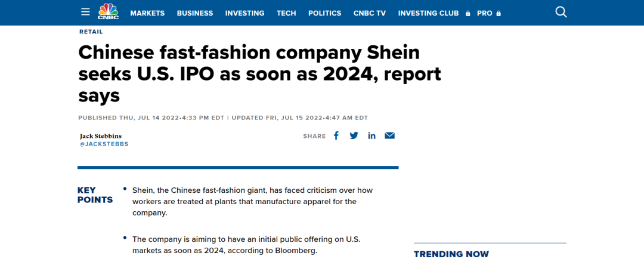This screenshot has height=265, width=644.
Task: Visit the @JACKSTEBBS Twitter handle
Action: (104, 144)
